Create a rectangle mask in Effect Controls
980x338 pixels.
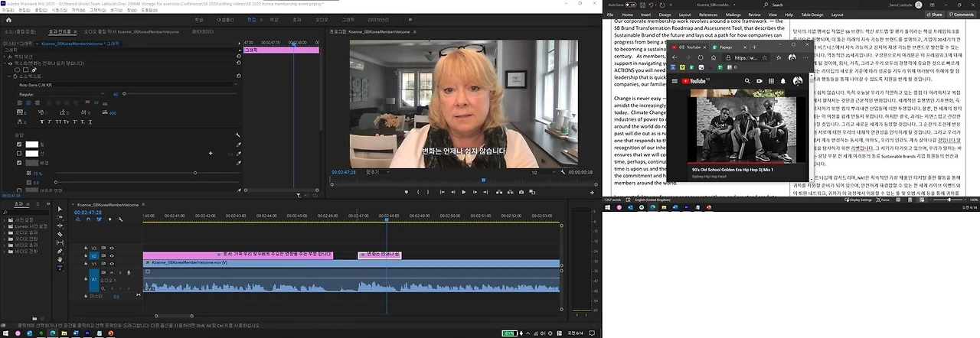coord(25,70)
